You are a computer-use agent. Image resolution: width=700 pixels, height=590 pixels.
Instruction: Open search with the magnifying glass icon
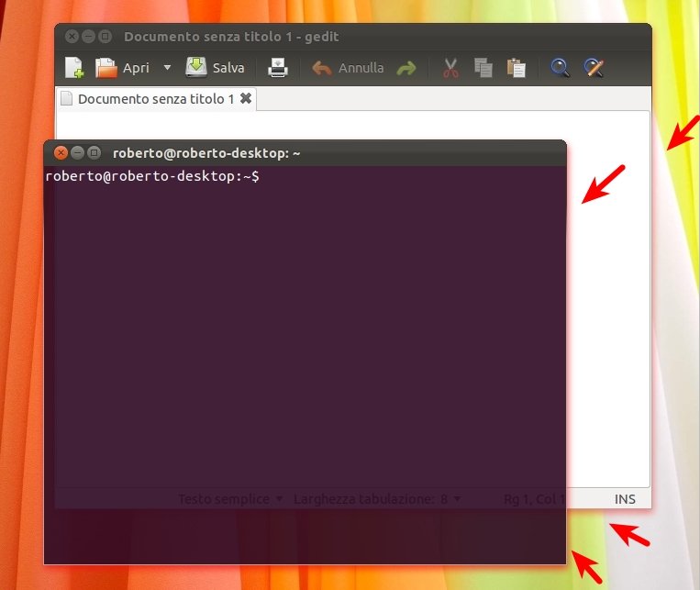(560, 68)
